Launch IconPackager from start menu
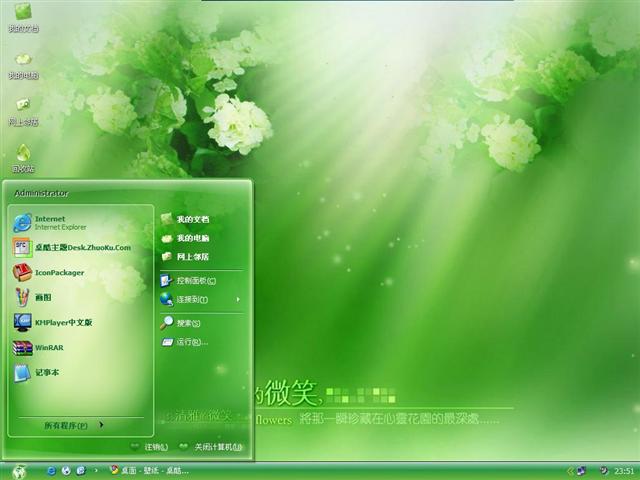The image size is (640, 480). [80, 273]
